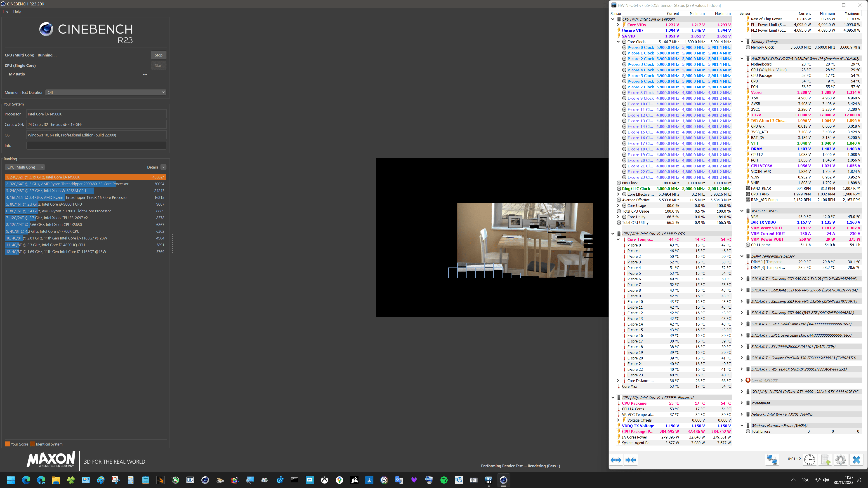Click Xbox icon in taskbar

click(x=325, y=480)
